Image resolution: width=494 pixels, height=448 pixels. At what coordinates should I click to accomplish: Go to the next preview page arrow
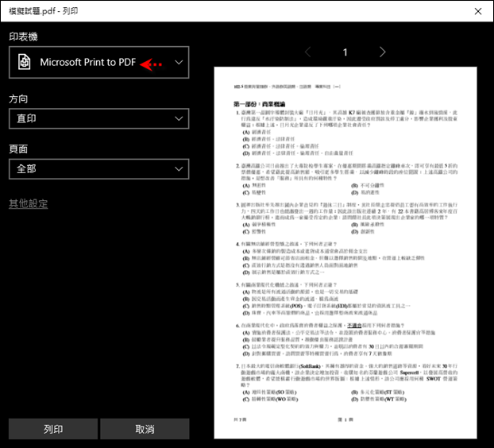[x=382, y=52]
